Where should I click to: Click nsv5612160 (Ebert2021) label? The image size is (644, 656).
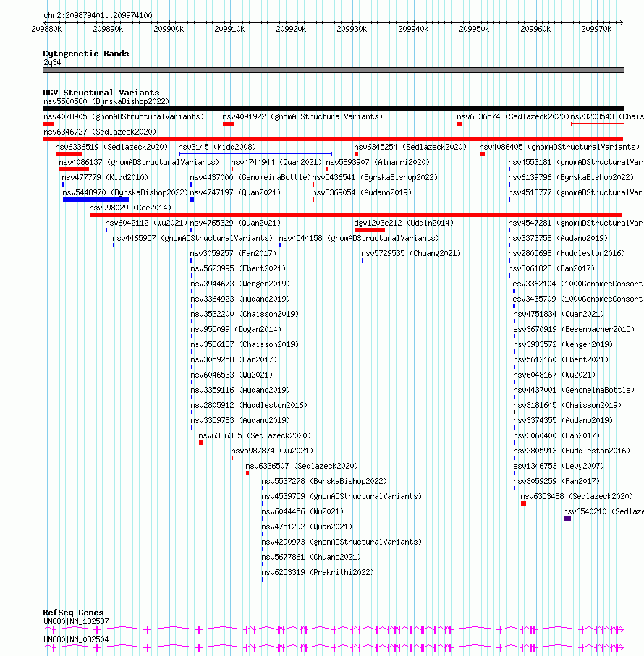point(561,359)
